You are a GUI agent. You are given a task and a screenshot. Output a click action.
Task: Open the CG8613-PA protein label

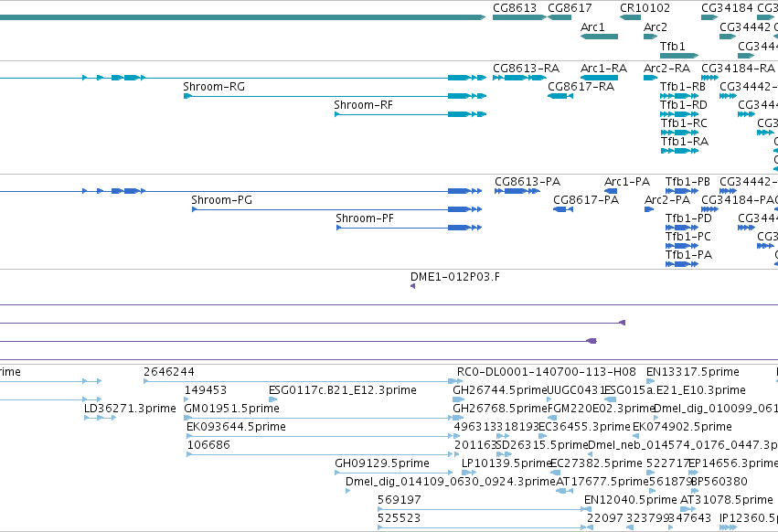(528, 182)
